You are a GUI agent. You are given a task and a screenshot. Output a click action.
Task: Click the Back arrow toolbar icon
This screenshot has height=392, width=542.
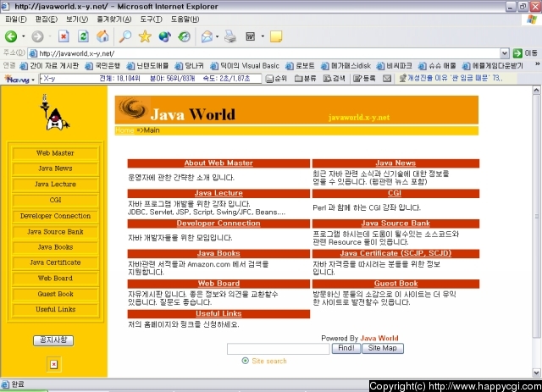click(x=11, y=36)
